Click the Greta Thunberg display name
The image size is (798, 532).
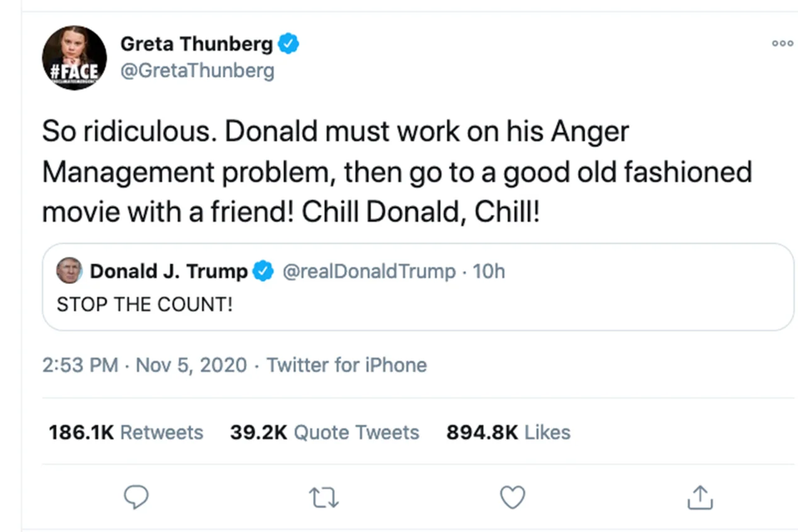pos(196,44)
